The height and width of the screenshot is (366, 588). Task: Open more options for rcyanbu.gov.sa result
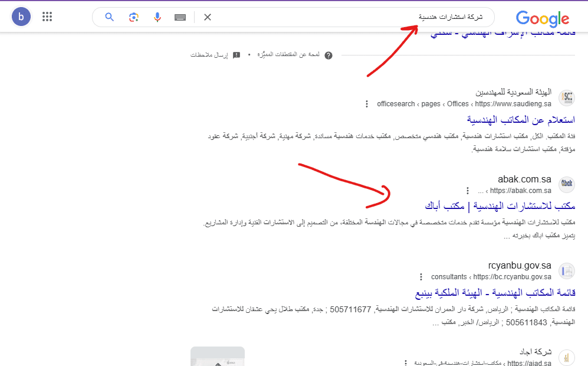(421, 277)
